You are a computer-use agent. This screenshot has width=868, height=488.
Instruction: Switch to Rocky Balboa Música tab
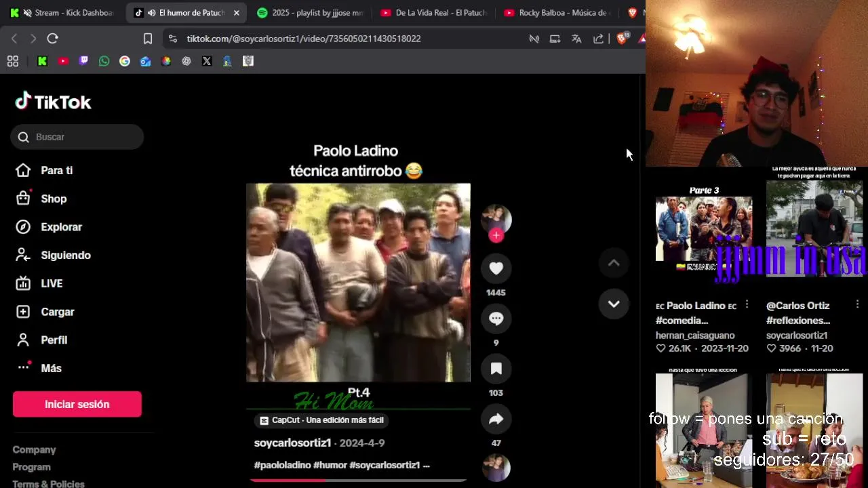point(557,13)
